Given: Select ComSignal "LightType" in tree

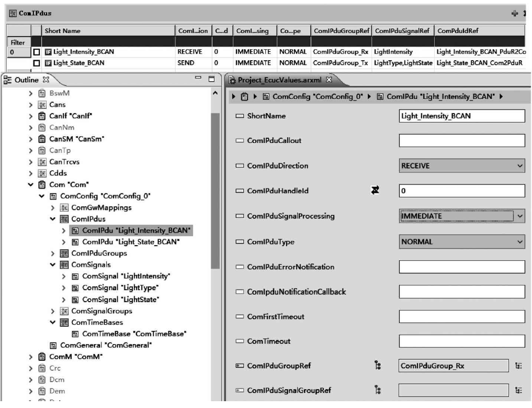Looking at the screenshot, I should click(120, 288).
